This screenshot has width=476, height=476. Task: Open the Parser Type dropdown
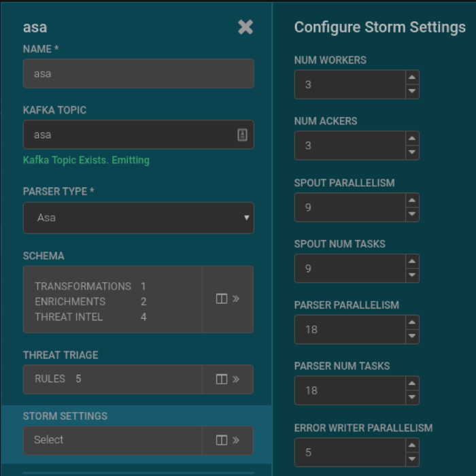tap(139, 218)
